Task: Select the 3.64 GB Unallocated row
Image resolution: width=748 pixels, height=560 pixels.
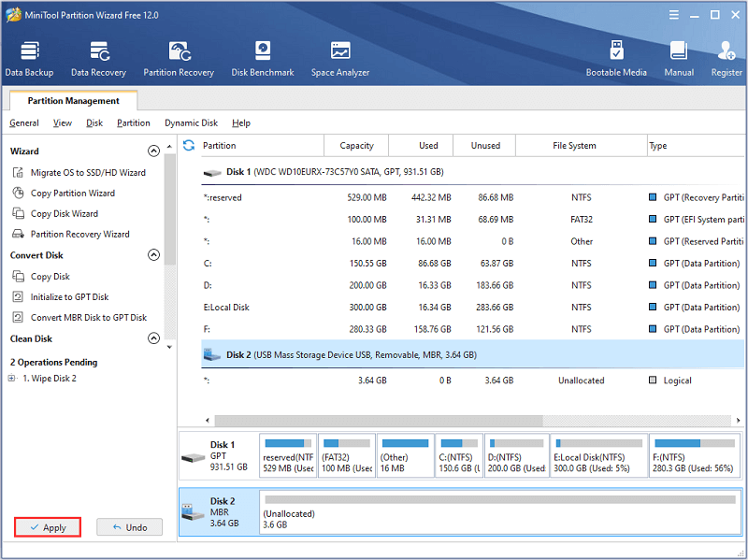Action: coord(472,381)
